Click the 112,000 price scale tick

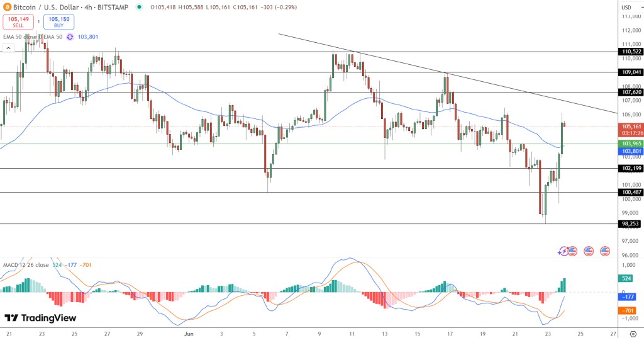click(x=631, y=30)
